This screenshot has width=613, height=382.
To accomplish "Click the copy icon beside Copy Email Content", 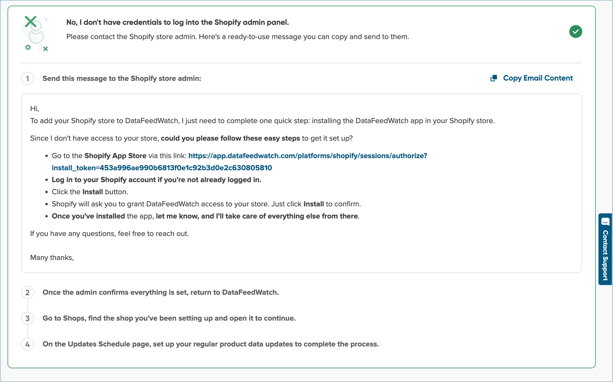I will pos(494,78).
